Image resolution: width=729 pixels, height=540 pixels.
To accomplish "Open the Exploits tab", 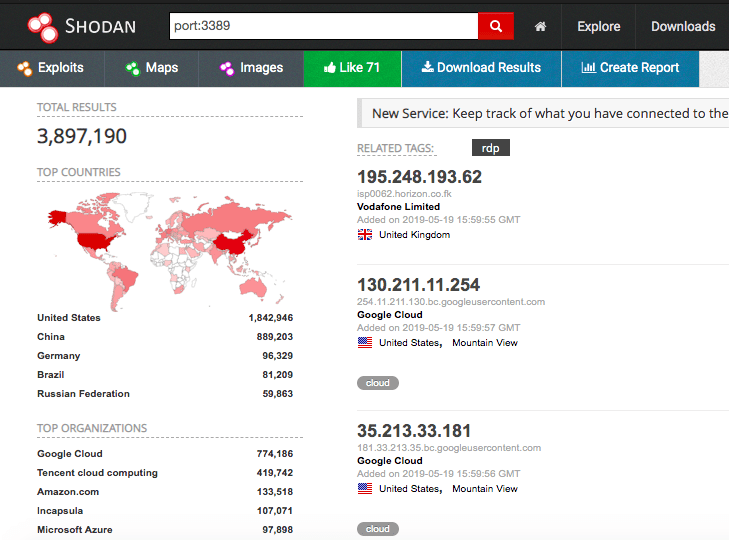I will click(x=52, y=68).
